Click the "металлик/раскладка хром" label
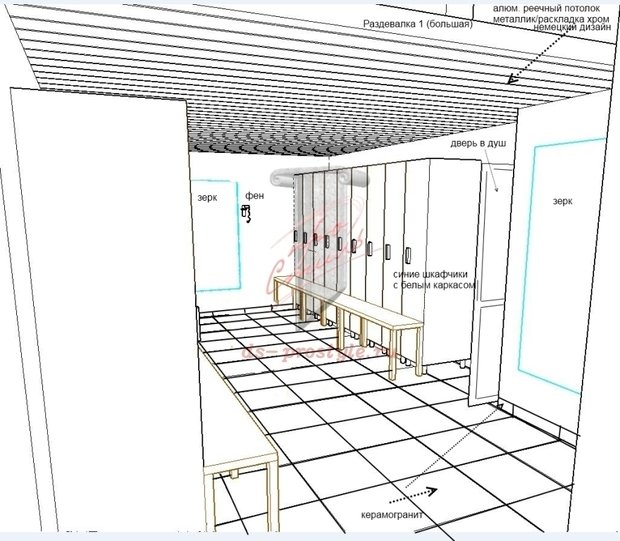This screenshot has height=541, width=620. tap(551, 19)
